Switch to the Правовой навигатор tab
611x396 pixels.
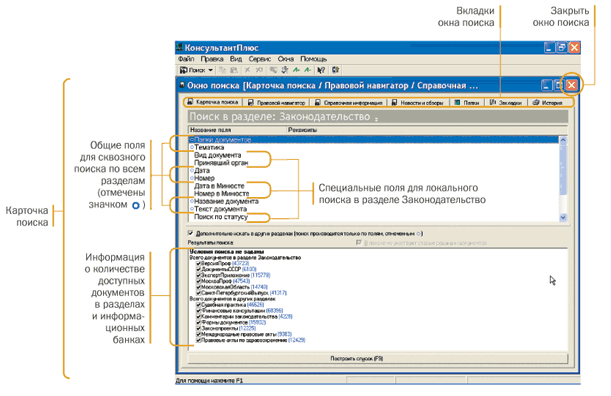(277, 103)
